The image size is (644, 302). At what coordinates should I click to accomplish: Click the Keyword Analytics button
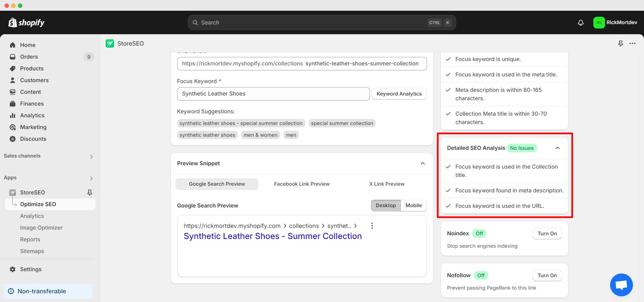(399, 94)
